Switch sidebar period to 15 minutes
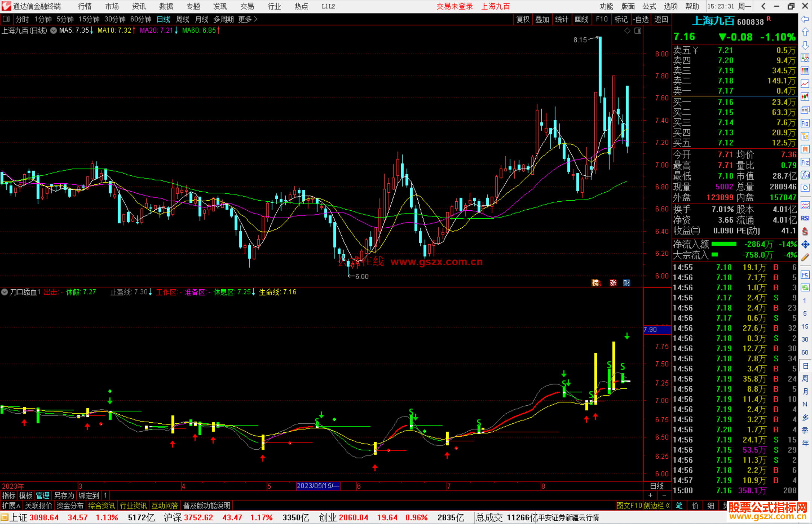Screen dimensions: 812x524 (x=804, y=326)
